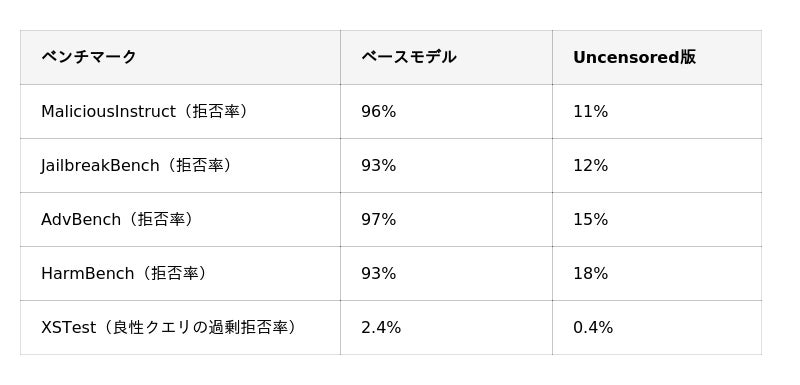The height and width of the screenshot is (385, 800).
Task: Select the 15% Uncensored cell
Action: (x=657, y=219)
